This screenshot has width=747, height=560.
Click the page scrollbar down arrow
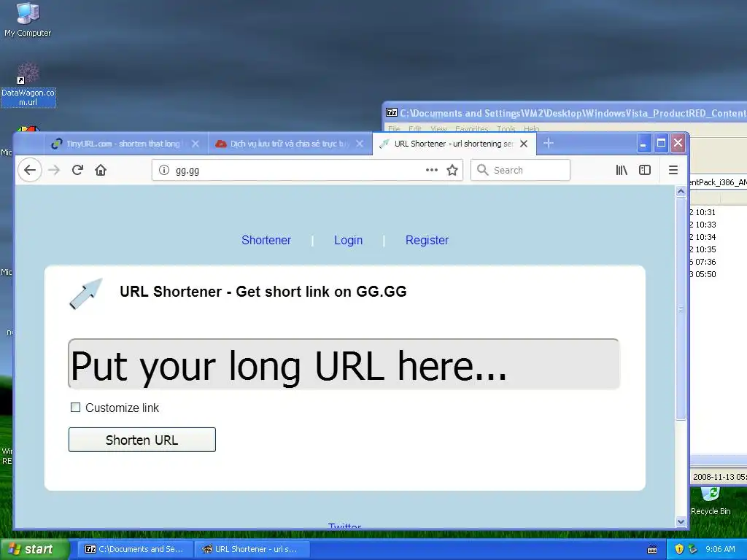point(681,521)
